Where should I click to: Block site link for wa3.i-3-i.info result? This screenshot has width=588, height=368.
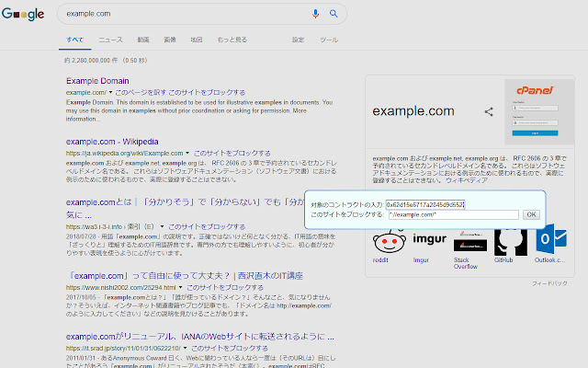pyautogui.click(x=207, y=227)
